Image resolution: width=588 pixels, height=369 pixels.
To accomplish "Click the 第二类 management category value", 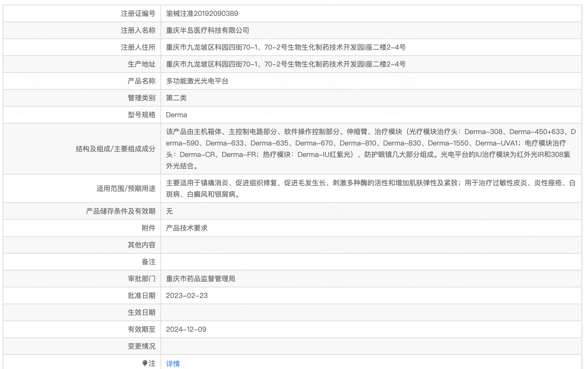I will pos(176,98).
